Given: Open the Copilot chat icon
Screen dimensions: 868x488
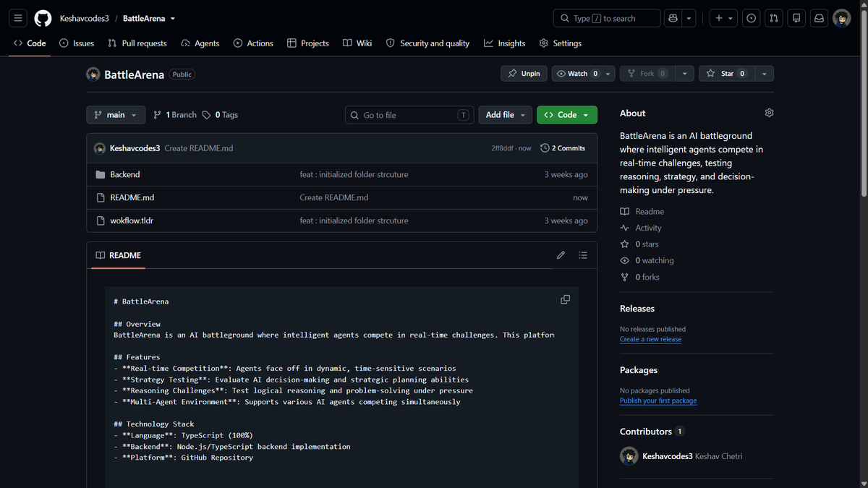Looking at the screenshot, I should click(x=673, y=18).
